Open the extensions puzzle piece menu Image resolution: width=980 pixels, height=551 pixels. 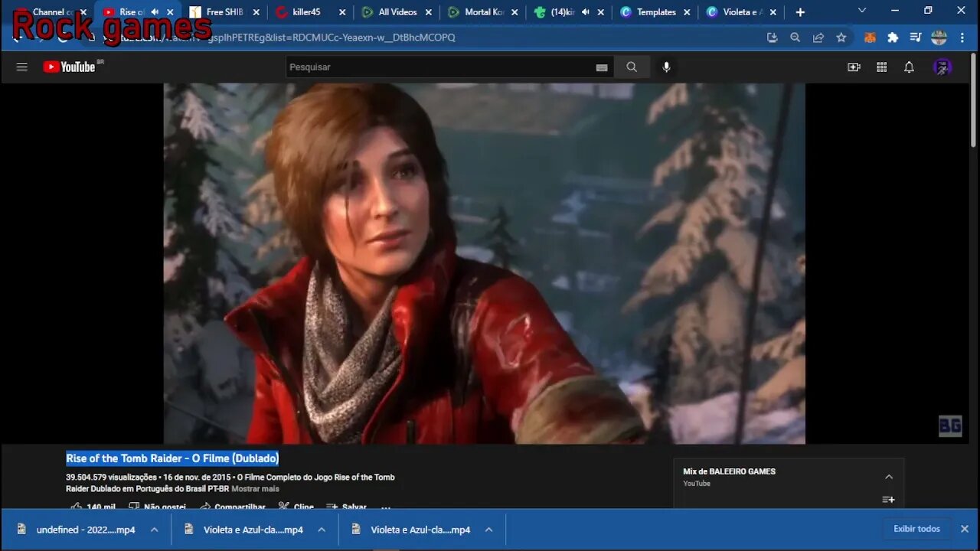pyautogui.click(x=893, y=37)
